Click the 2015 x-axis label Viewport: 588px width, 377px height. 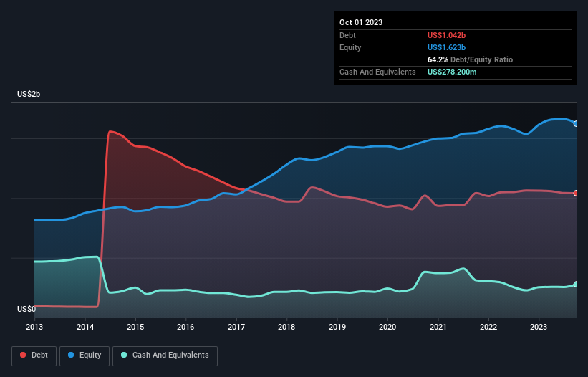click(135, 327)
